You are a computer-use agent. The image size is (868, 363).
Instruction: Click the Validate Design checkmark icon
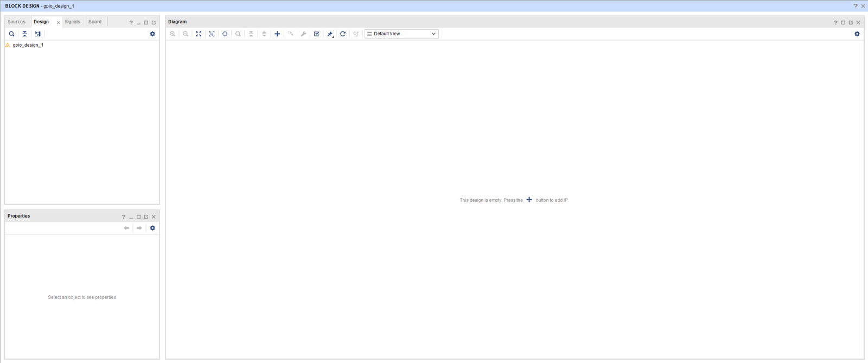point(317,34)
